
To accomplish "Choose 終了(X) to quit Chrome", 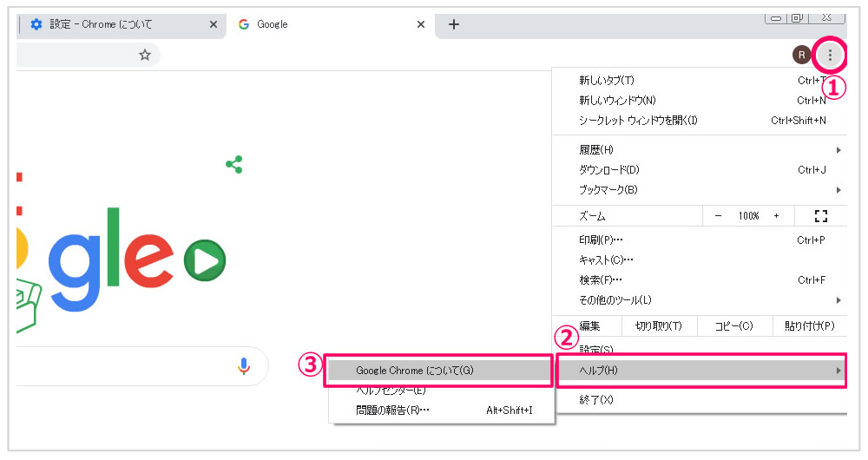I will tap(700, 399).
